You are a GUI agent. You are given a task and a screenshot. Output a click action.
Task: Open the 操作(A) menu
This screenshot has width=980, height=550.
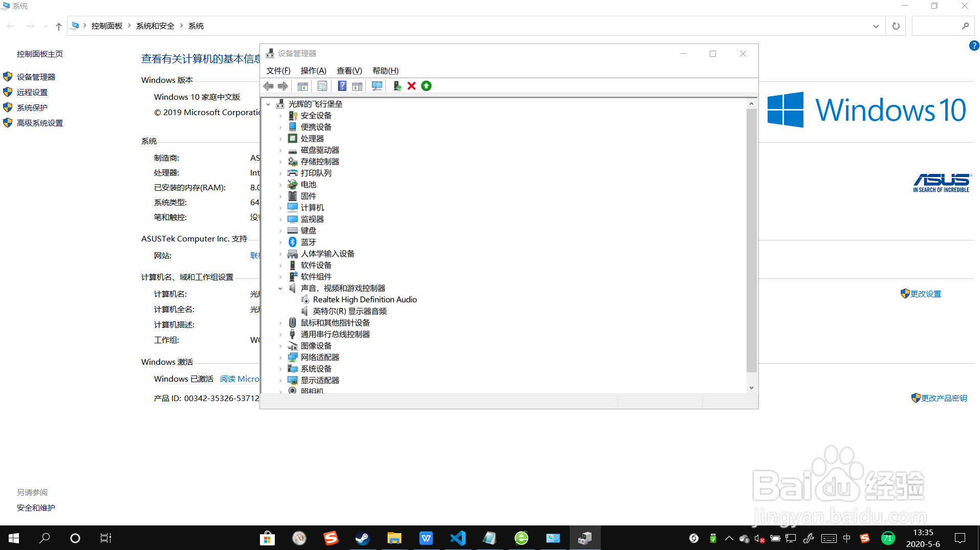point(313,71)
